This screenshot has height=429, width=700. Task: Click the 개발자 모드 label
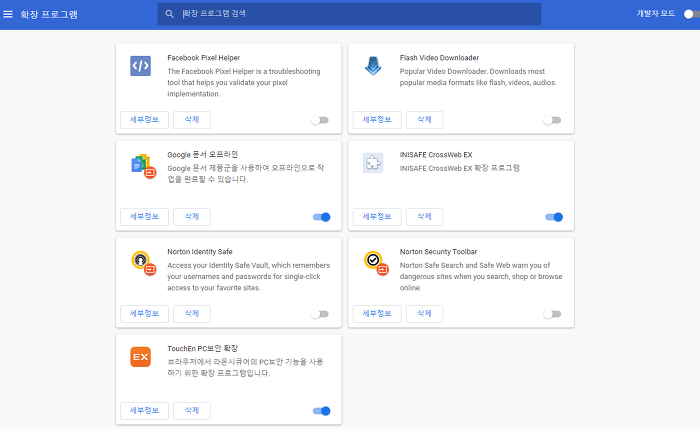pyautogui.click(x=655, y=13)
